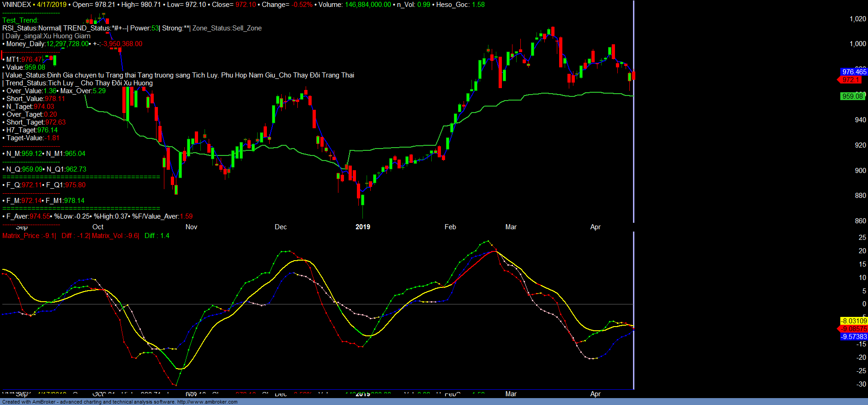Click the Feb label on the price chart axis
The width and height of the screenshot is (868, 405).
450,227
